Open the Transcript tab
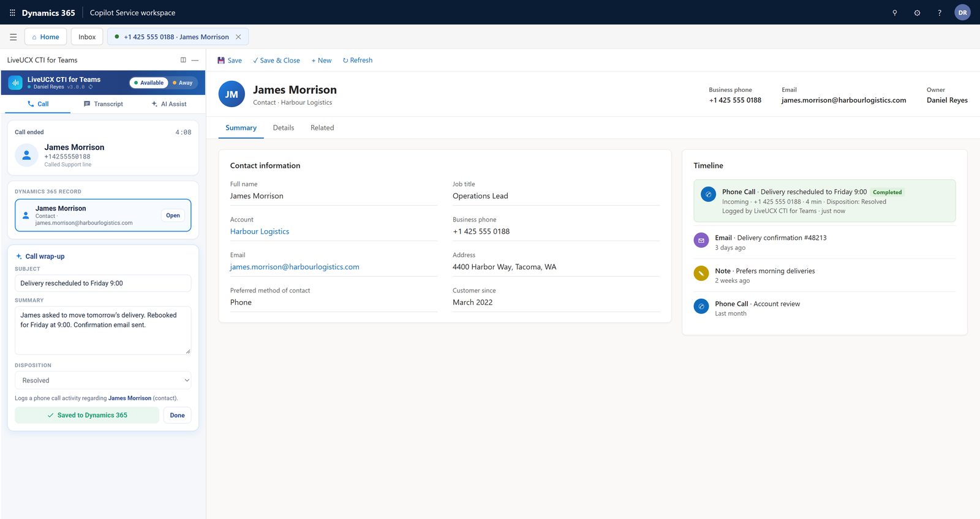980x519 pixels. point(104,104)
